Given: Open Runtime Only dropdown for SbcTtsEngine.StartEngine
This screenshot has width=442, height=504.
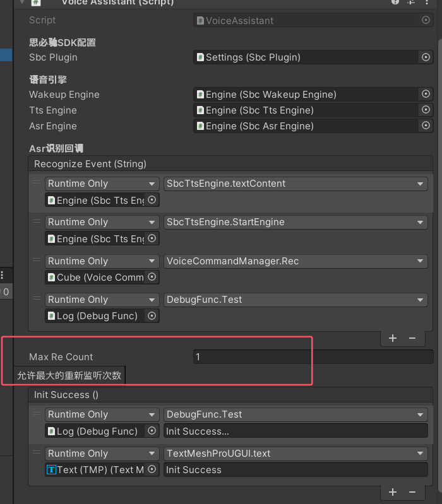Looking at the screenshot, I should (x=102, y=222).
